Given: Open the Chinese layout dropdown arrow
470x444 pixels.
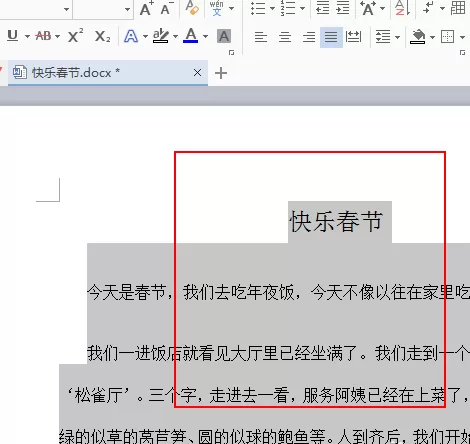Looking at the screenshot, I should point(383,8).
